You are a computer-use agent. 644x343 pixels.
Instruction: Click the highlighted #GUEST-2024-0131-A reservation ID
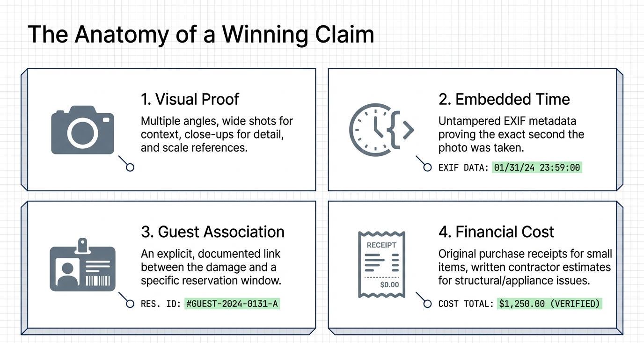(x=232, y=304)
